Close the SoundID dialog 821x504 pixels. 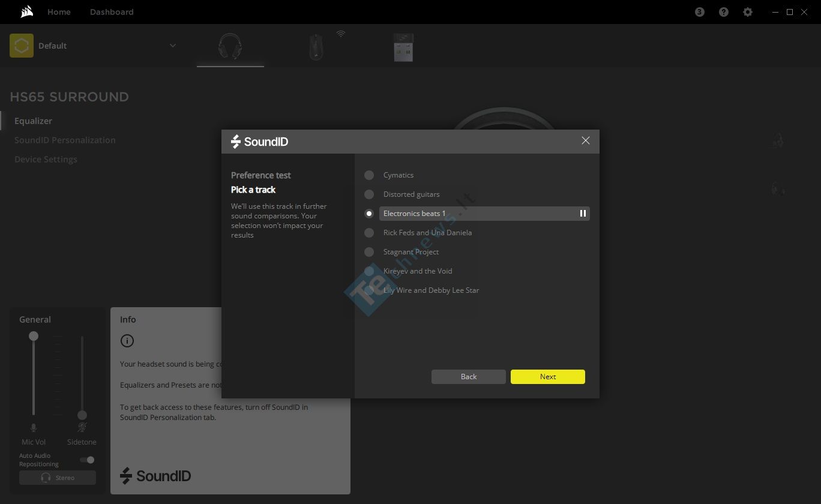(x=586, y=140)
